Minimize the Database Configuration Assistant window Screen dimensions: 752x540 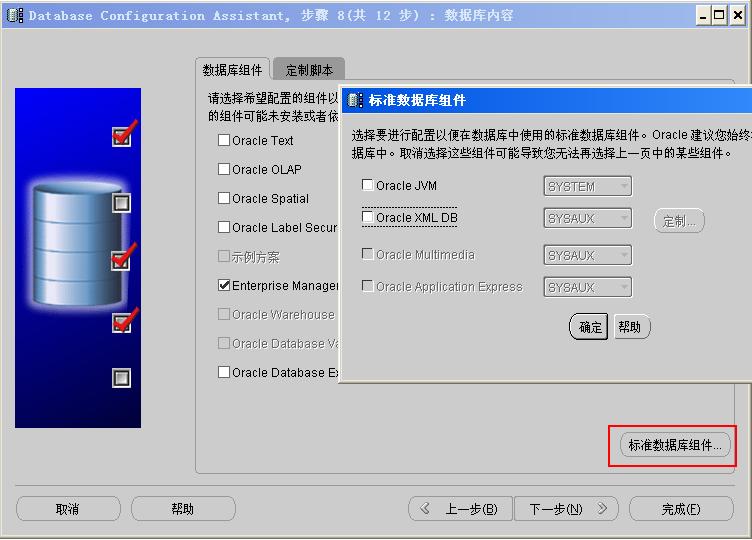(702, 15)
